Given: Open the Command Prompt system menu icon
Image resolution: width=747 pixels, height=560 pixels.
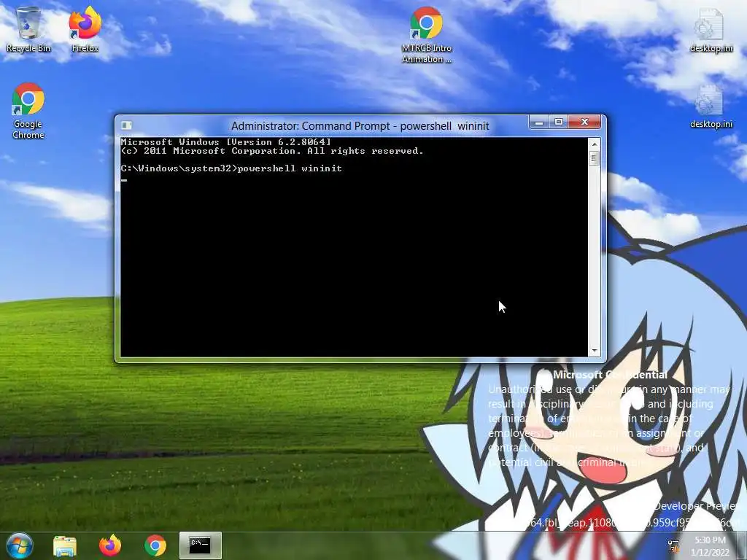Looking at the screenshot, I should [126, 125].
